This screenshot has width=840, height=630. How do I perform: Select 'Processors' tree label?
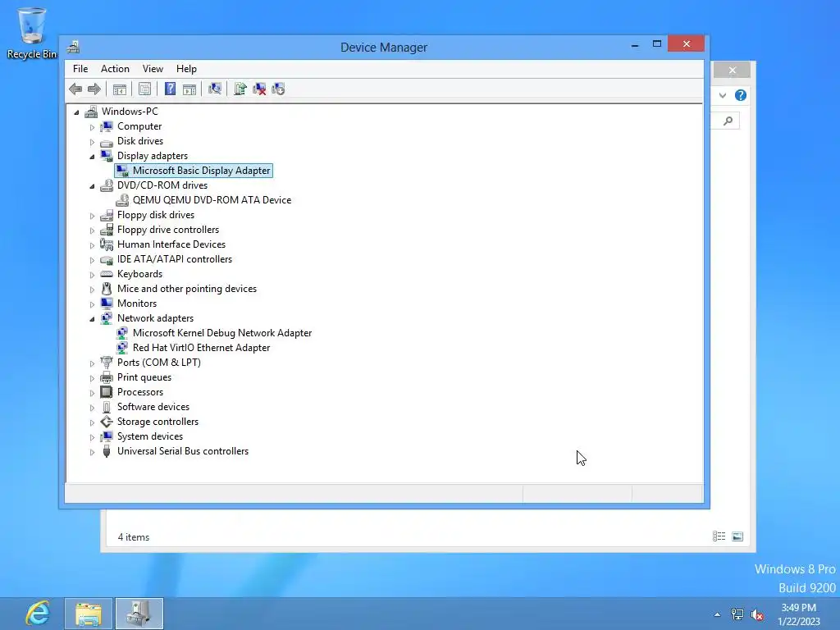140,392
